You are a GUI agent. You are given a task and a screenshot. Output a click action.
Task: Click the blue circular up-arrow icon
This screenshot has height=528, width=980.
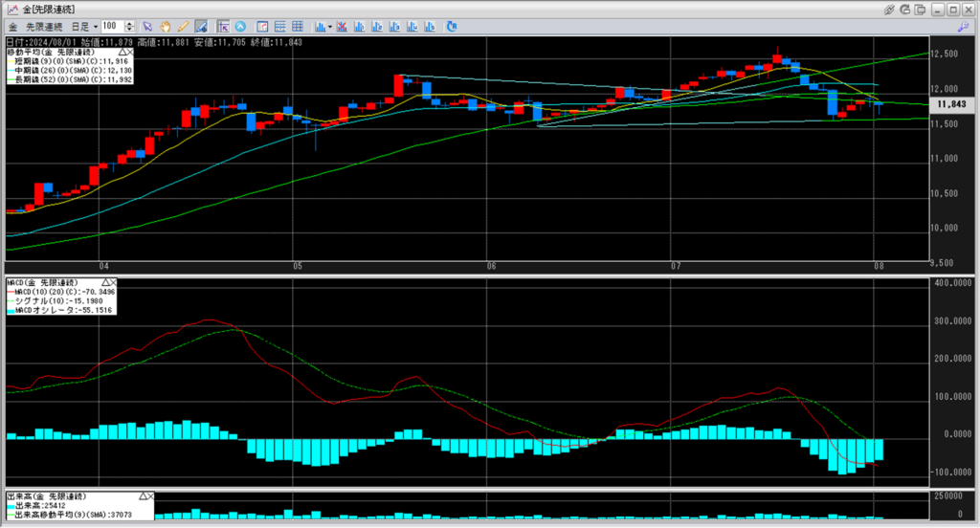239,26
